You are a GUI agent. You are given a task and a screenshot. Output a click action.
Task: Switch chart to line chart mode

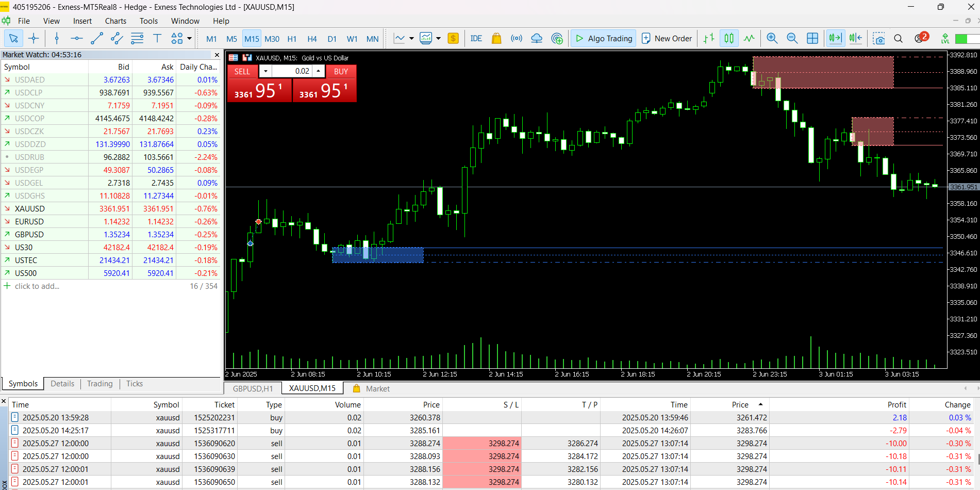click(x=749, y=39)
